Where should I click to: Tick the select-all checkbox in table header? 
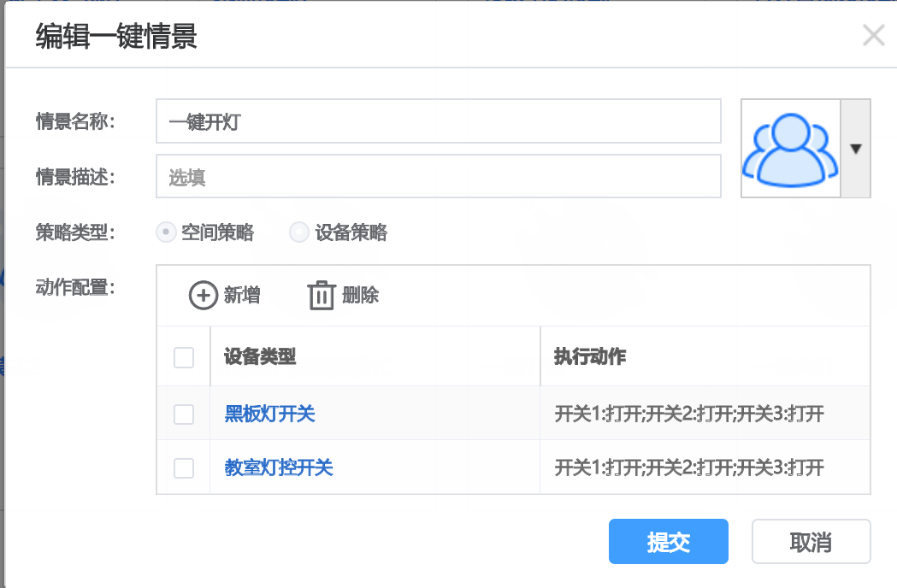pyautogui.click(x=184, y=357)
